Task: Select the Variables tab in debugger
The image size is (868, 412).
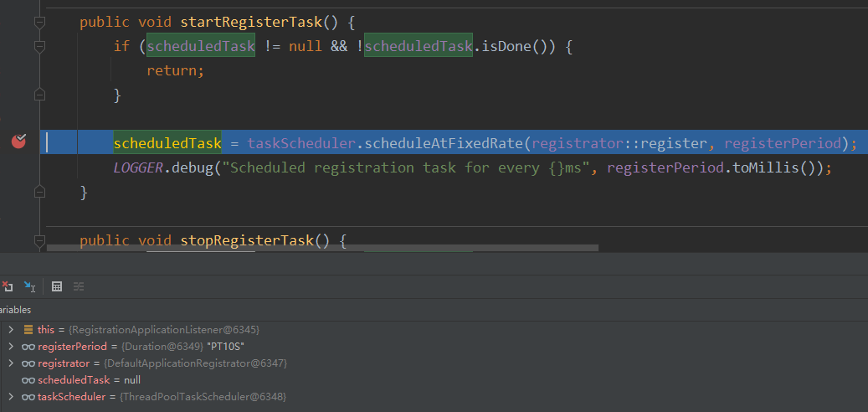Action: pyautogui.click(x=15, y=310)
